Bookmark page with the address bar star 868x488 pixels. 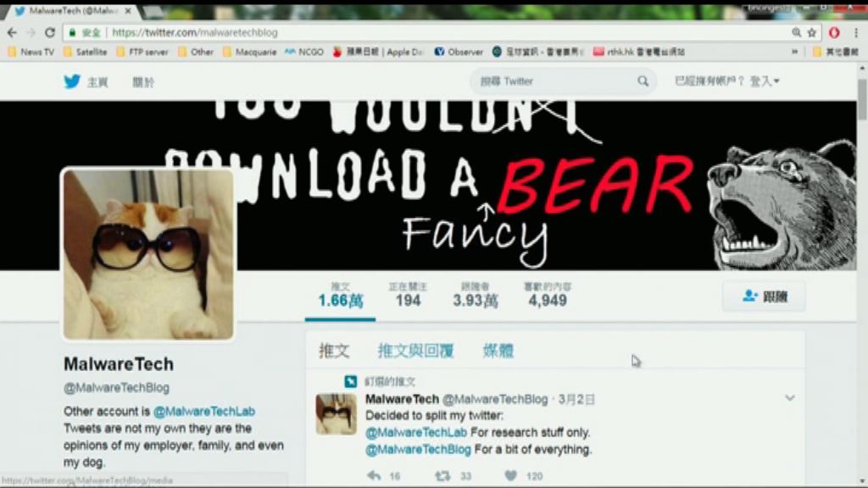pos(811,32)
